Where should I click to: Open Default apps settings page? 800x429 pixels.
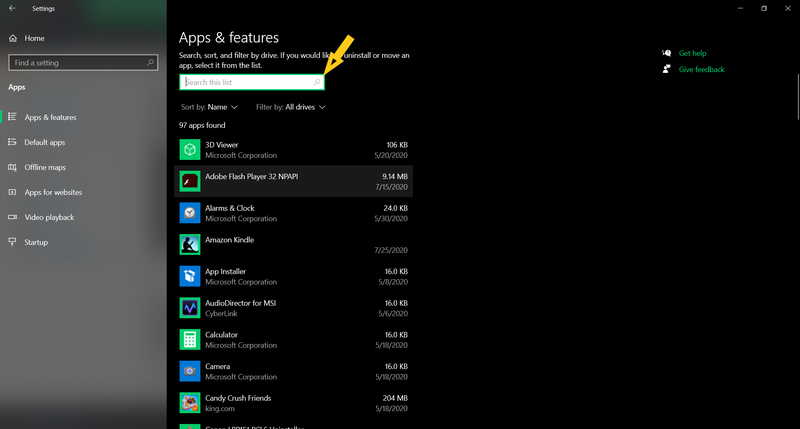(44, 142)
